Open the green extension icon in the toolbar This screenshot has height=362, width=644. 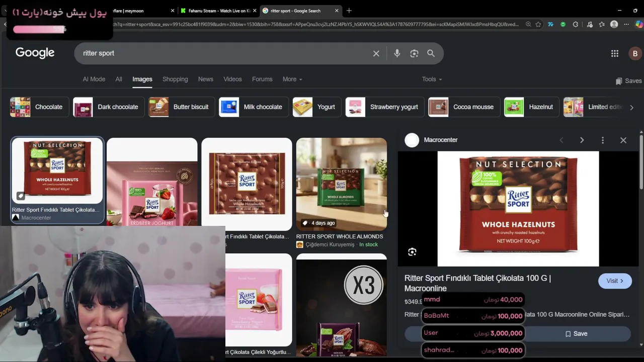coord(563,24)
